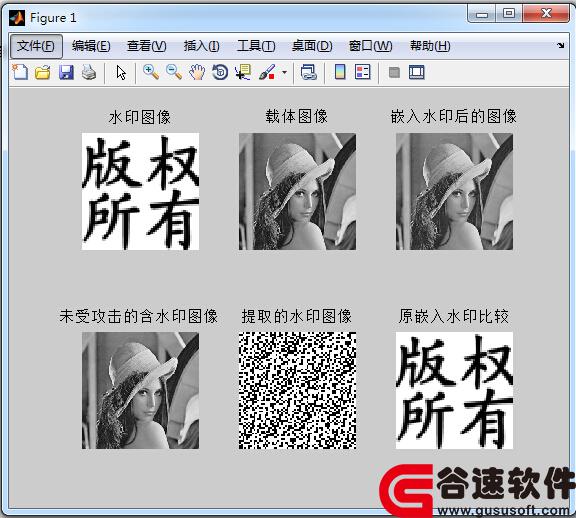The width and height of the screenshot is (576, 518).
Task: Close the Figure 1 window
Action: point(546,14)
